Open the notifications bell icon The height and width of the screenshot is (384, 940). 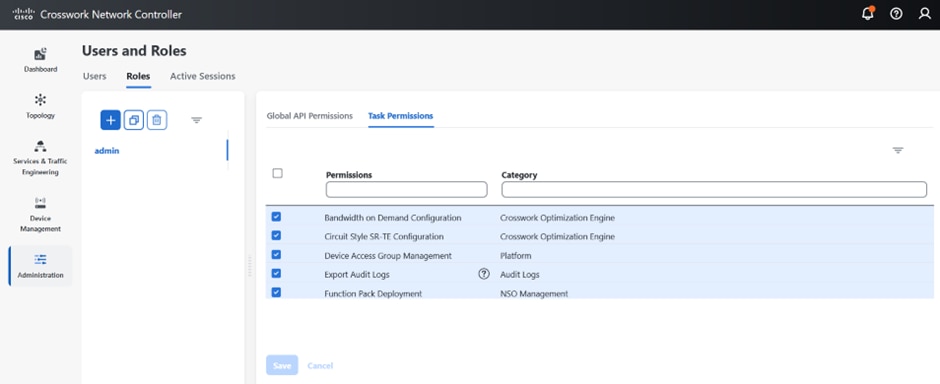pos(867,14)
